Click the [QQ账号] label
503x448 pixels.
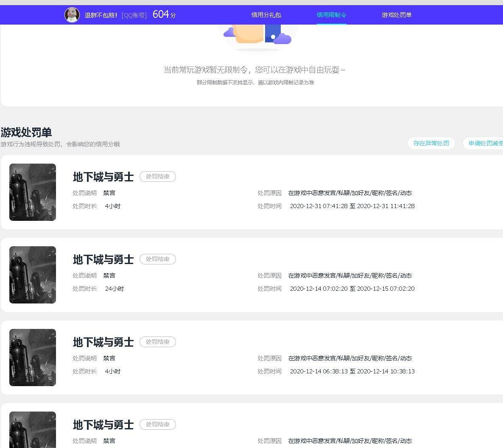(134, 15)
